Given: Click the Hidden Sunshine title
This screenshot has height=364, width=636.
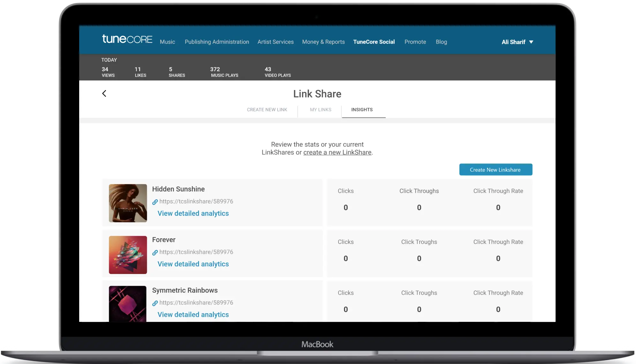Looking at the screenshot, I should click(178, 189).
